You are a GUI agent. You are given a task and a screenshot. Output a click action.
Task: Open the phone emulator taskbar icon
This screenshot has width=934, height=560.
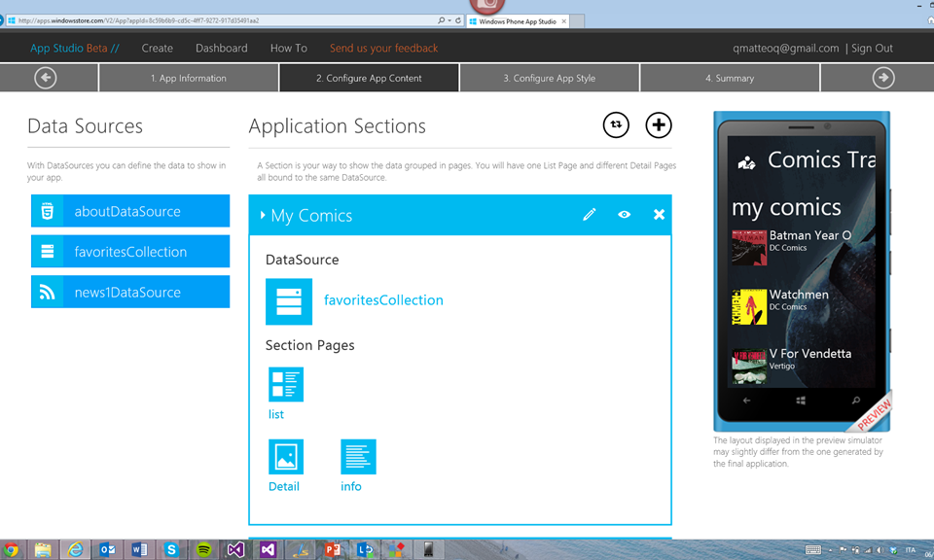pyautogui.click(x=428, y=549)
